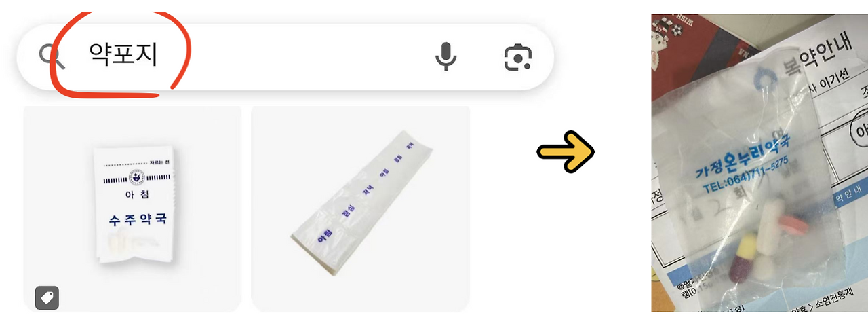
Task: Open the 수주약국 medicine packet thumbnail
Action: pos(132,209)
